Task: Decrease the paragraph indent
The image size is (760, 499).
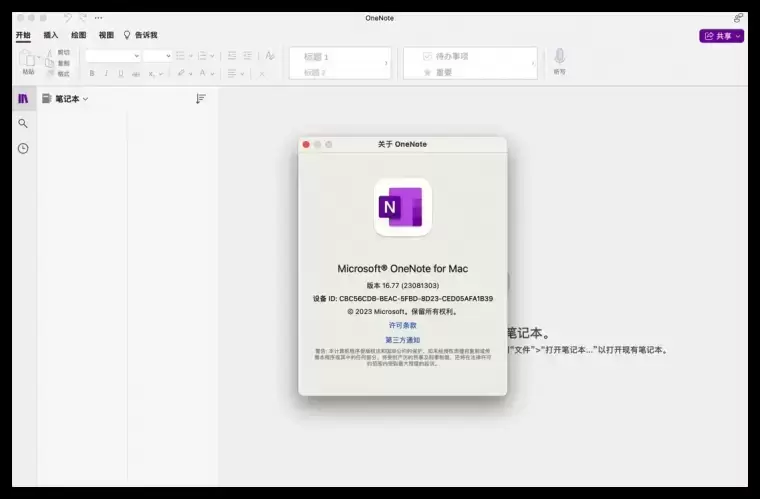Action: (x=232, y=56)
